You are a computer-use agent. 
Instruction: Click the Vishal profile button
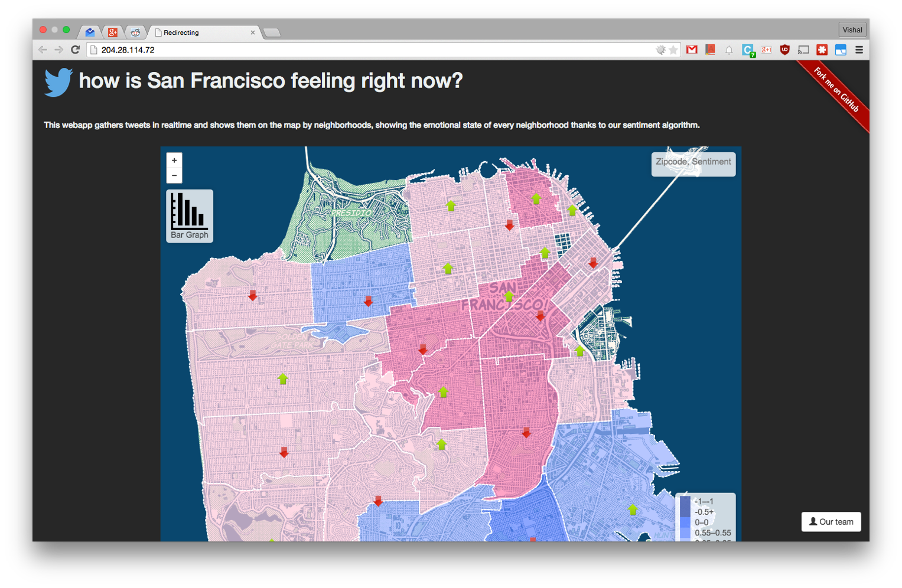[852, 30]
